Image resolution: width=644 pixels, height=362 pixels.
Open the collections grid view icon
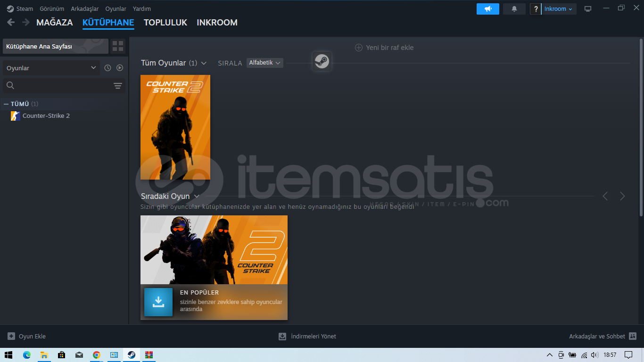click(x=118, y=46)
